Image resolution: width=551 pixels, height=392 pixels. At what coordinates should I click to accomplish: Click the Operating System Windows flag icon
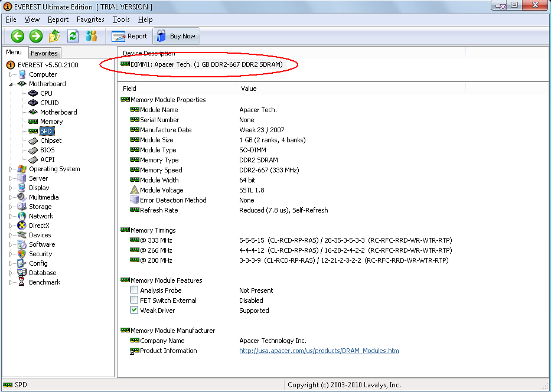pos(22,169)
